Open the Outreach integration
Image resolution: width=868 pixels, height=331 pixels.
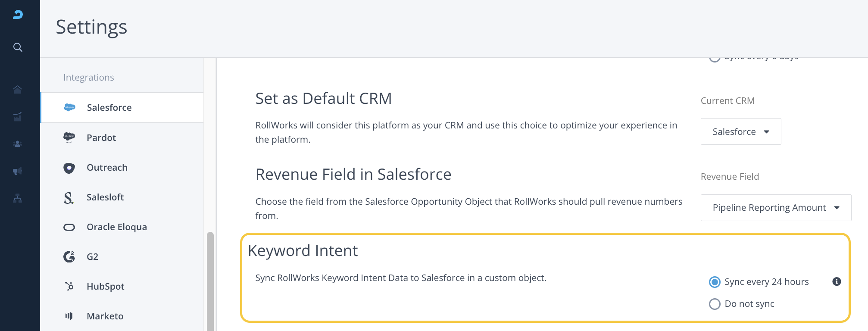pyautogui.click(x=107, y=168)
